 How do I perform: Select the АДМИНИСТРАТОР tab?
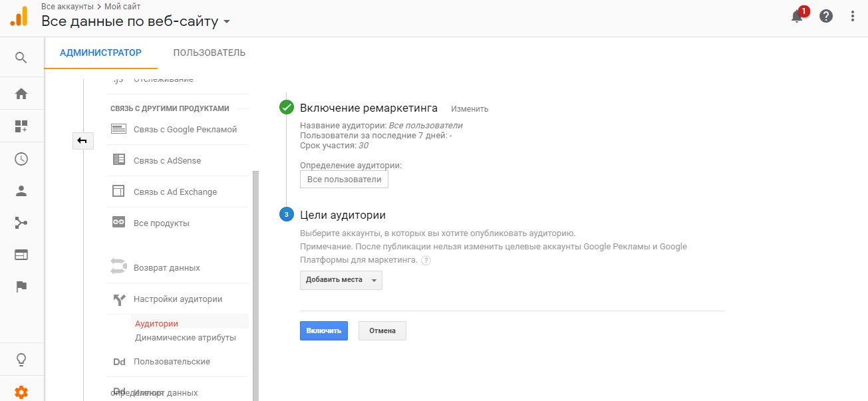click(x=100, y=52)
